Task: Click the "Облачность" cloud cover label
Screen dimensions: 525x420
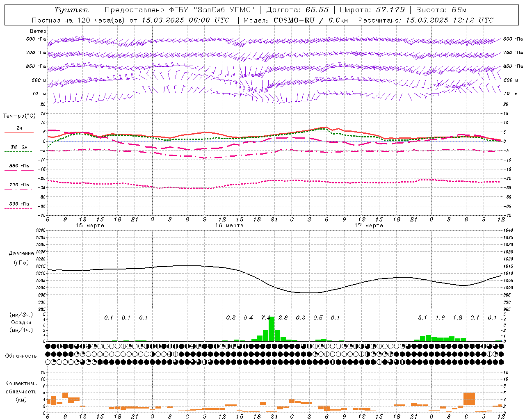Action: coord(21,356)
